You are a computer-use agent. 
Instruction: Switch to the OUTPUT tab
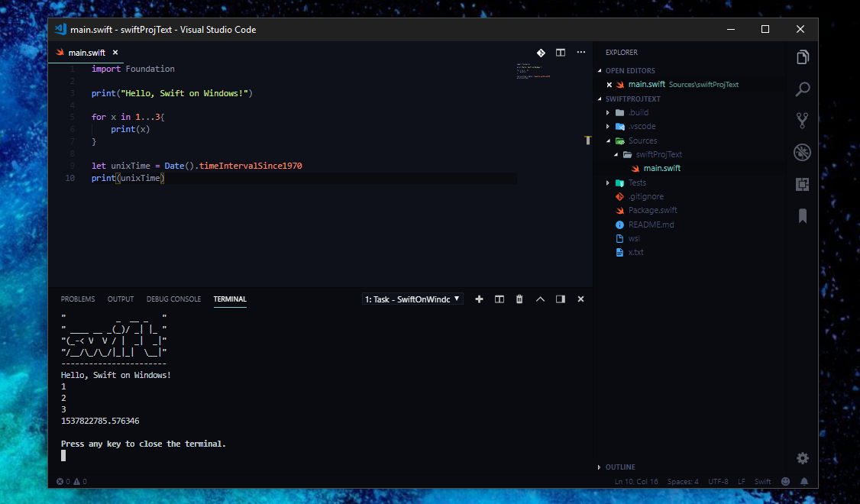[121, 299]
